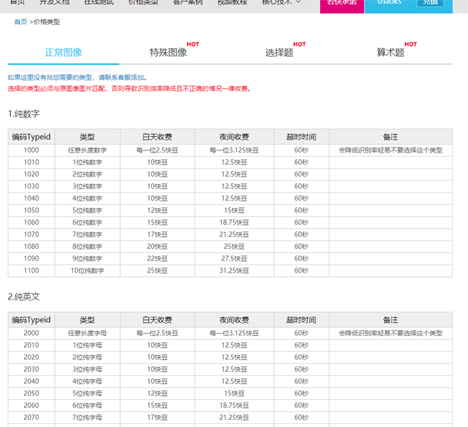Image resolution: width=468 pixels, height=427 pixels.
Task: Click the 1位纯字母 type cell
Action: pyautogui.click(x=87, y=345)
